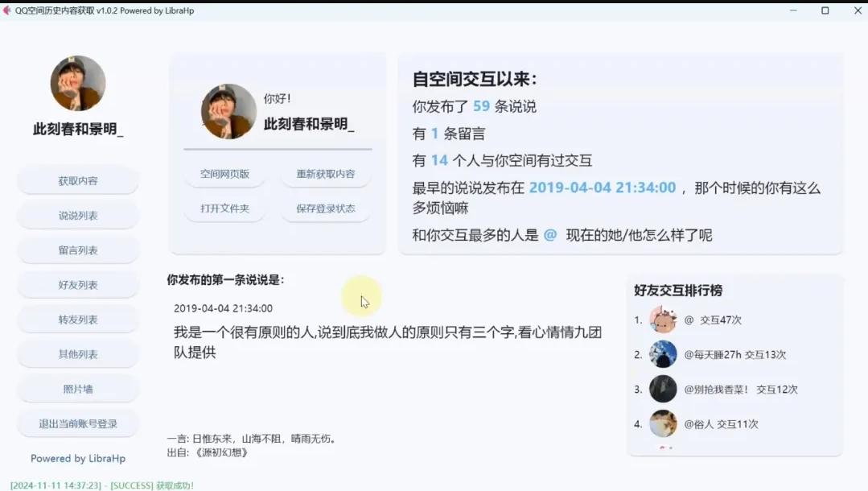Image resolution: width=868 pixels, height=491 pixels.
Task: Click the avatar in the 你好 greeting card
Action: point(228,111)
